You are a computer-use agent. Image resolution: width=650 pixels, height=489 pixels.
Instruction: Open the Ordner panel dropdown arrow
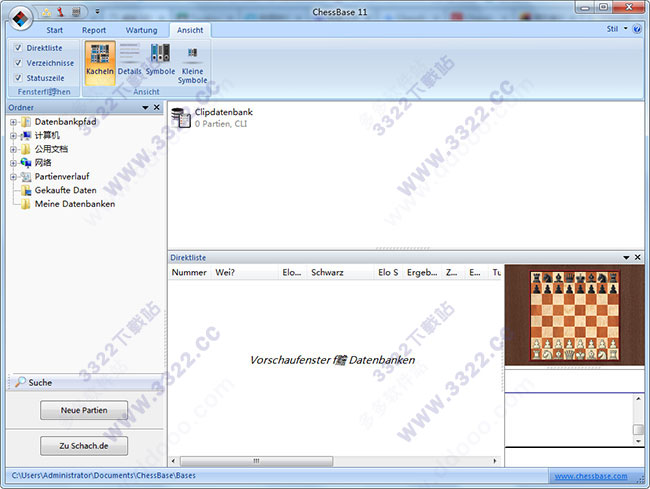[x=145, y=108]
